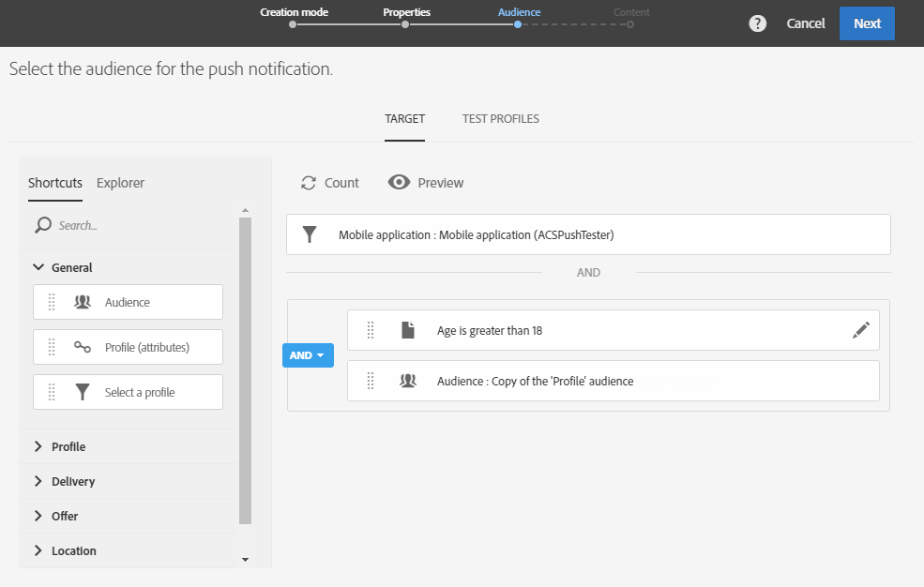924x587 pixels.
Task: Click the shortcuts Search field
Action: point(131,225)
